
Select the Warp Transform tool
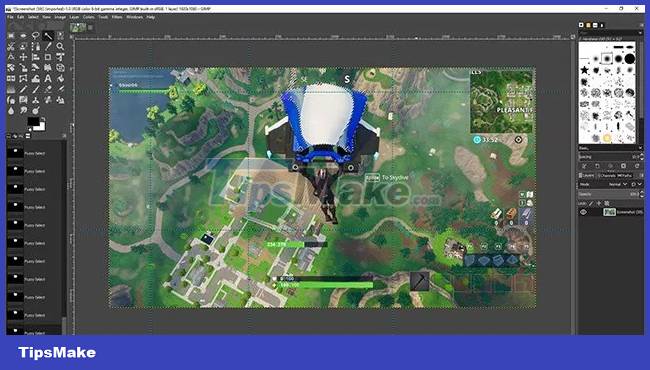[x=36, y=78]
